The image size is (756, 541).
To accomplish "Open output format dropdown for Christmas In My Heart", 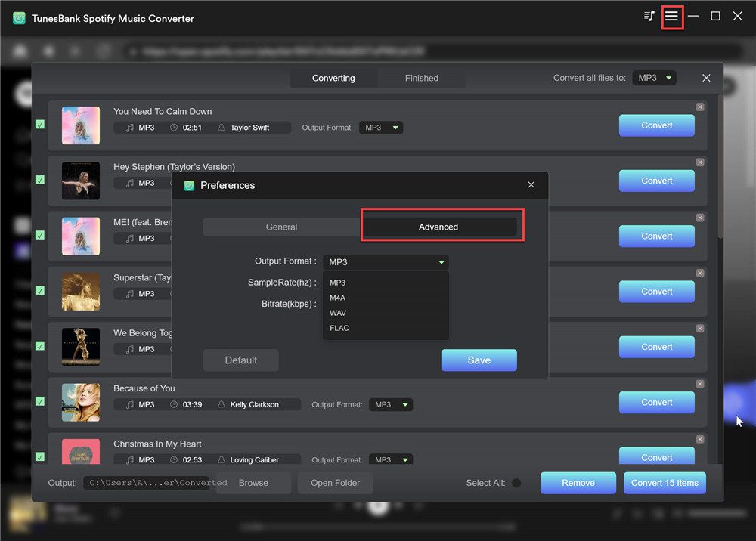I will [391, 459].
